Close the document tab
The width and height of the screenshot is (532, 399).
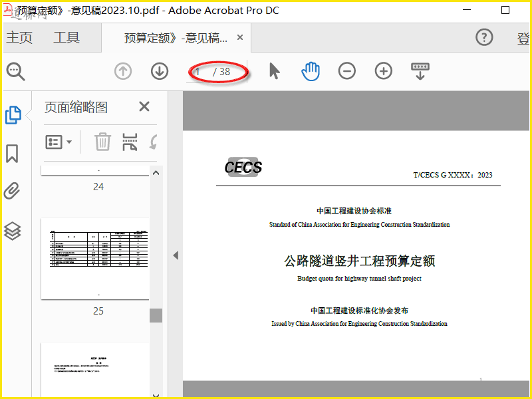tap(240, 37)
